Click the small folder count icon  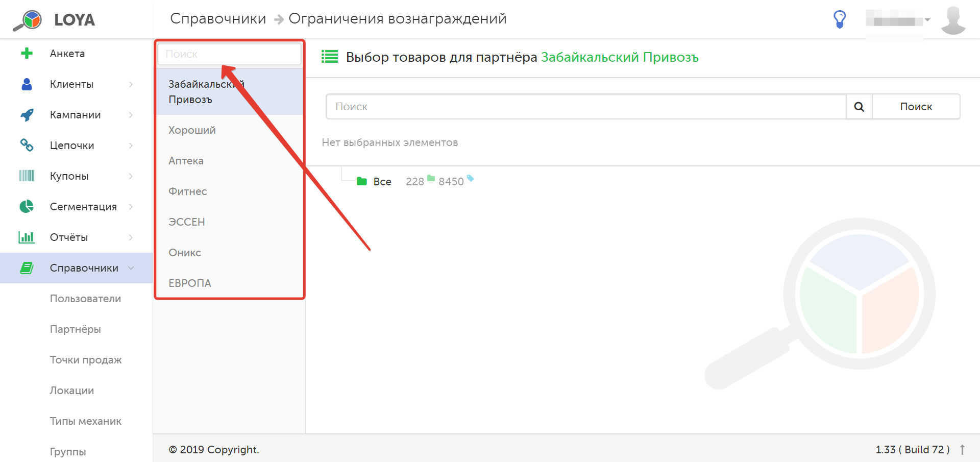(x=431, y=178)
